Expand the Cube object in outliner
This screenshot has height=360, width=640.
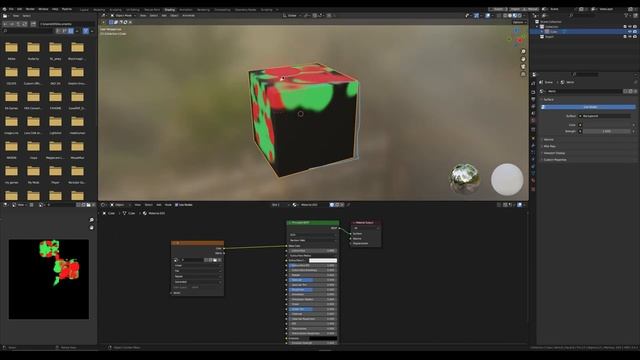[542, 31]
